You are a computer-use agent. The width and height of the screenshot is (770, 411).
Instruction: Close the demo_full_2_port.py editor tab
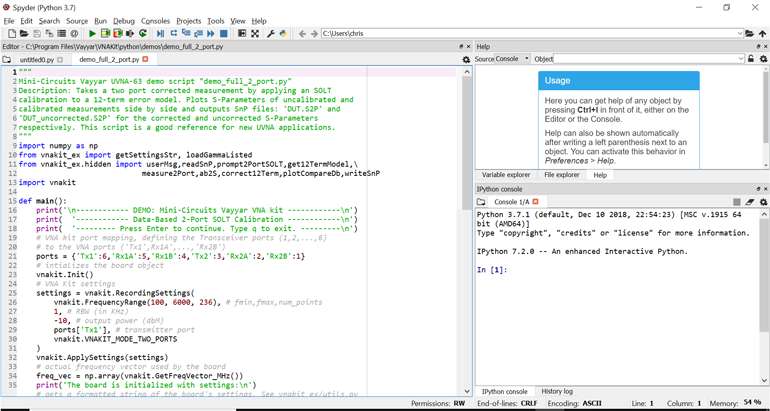pyautogui.click(x=145, y=60)
